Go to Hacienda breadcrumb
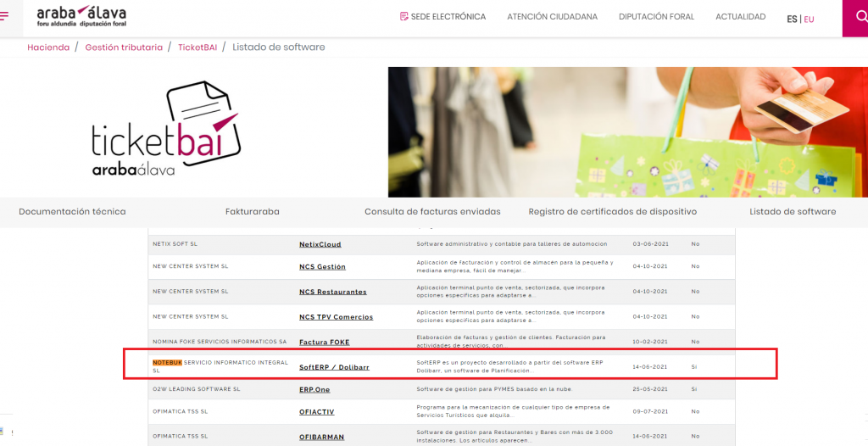 coord(48,47)
